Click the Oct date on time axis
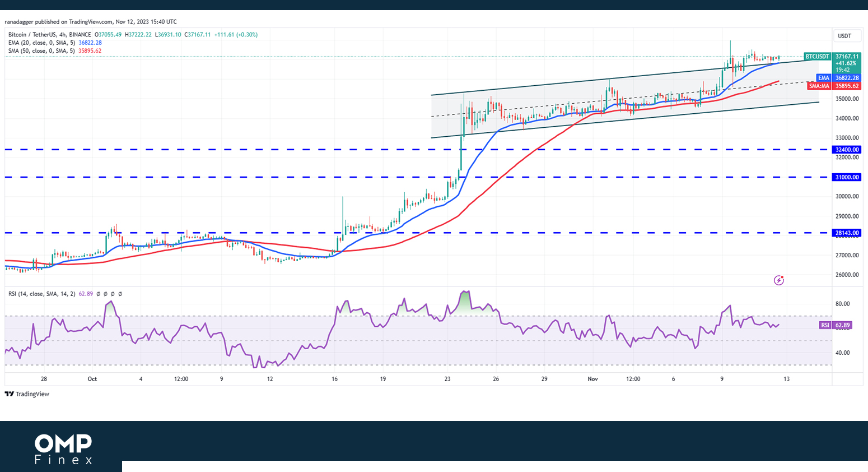This screenshot has height=472, width=868. pyautogui.click(x=92, y=379)
